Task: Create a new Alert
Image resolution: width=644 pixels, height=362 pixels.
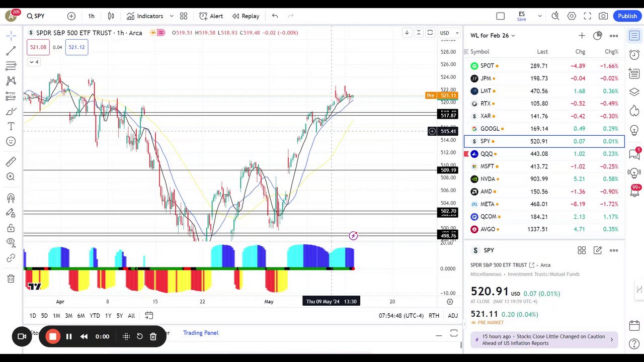Action: pyautogui.click(x=211, y=16)
